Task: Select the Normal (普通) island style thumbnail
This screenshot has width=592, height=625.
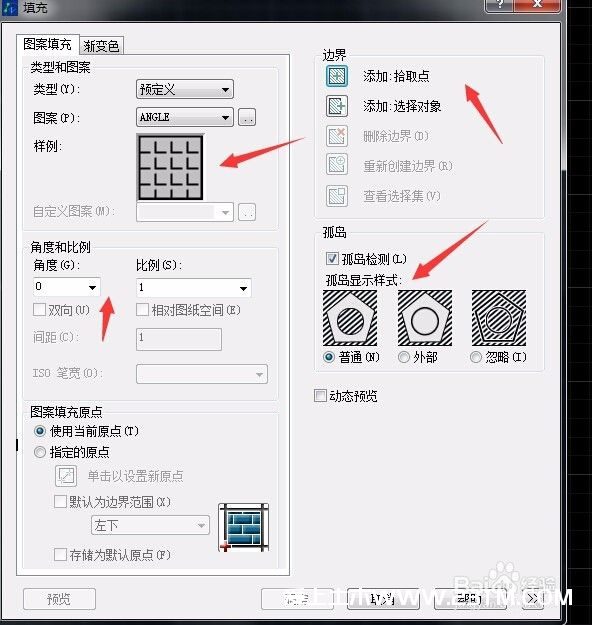Action: click(x=350, y=318)
